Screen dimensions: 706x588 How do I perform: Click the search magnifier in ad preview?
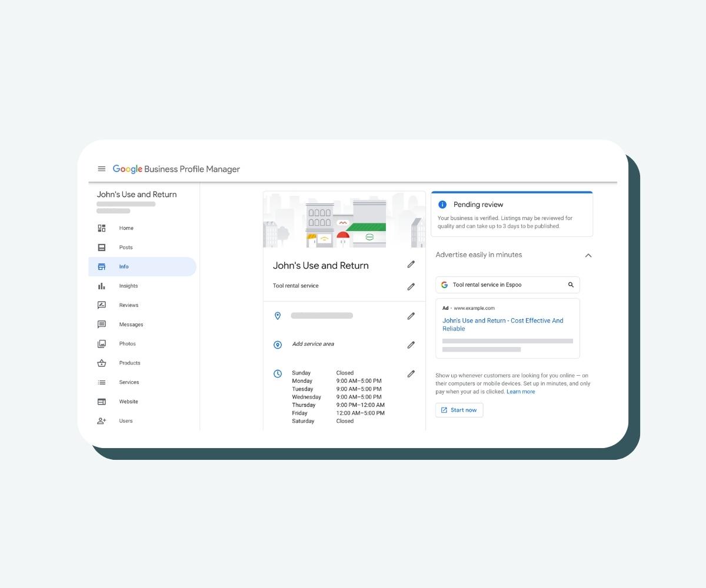coord(571,285)
